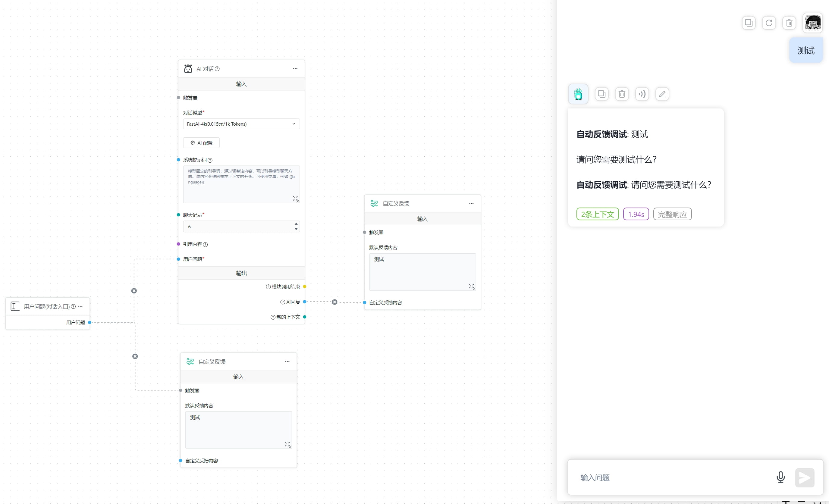This screenshot has width=829, height=504.
Task: Expand the 系统提示词 text editor
Action: point(295,199)
